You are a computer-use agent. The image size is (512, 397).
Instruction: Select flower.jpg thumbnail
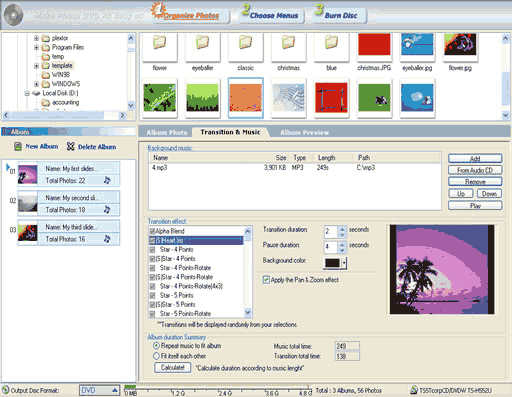tap(460, 44)
